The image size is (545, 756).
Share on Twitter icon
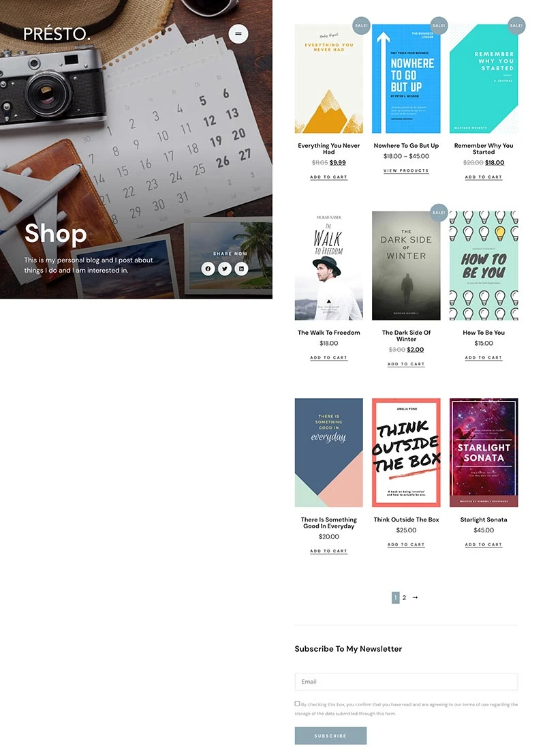point(225,269)
